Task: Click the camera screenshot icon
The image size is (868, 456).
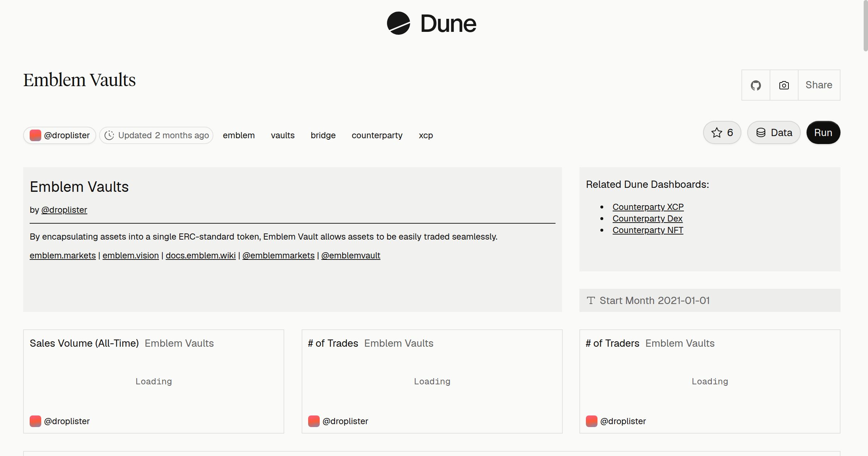Action: (784, 85)
